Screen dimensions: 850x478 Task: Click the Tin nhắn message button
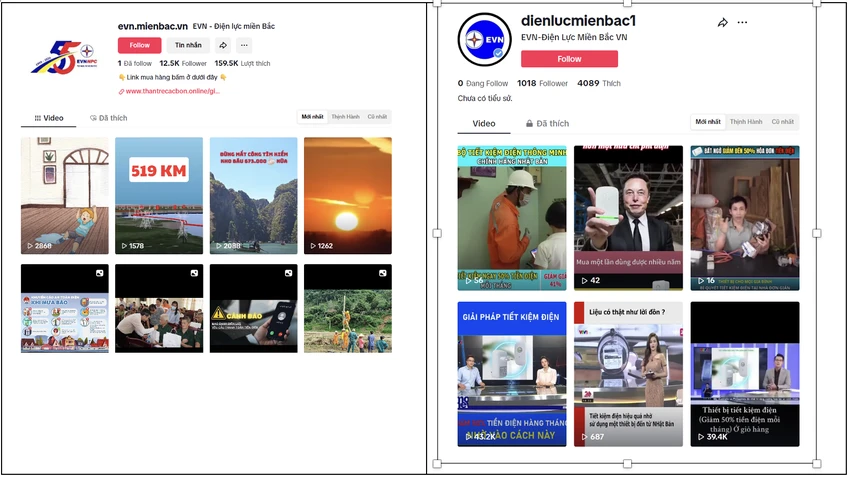click(x=188, y=46)
